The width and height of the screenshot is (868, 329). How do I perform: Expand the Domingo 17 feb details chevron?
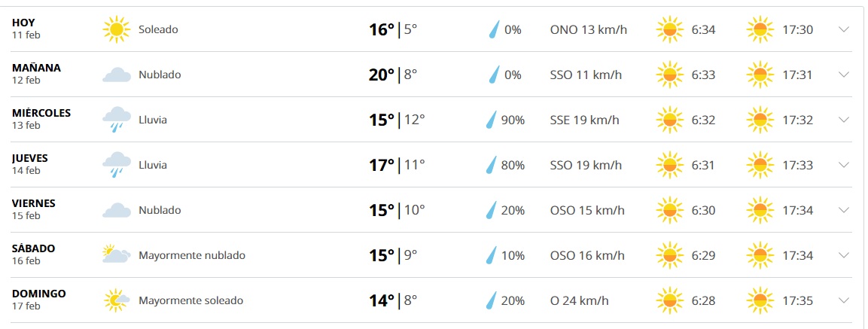[843, 300]
